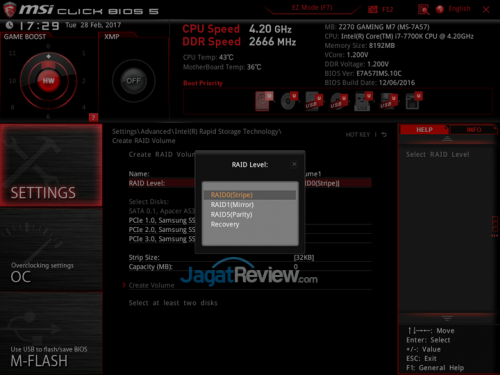
Task: Open the M-FLASH section
Action: pyautogui.click(x=51, y=334)
